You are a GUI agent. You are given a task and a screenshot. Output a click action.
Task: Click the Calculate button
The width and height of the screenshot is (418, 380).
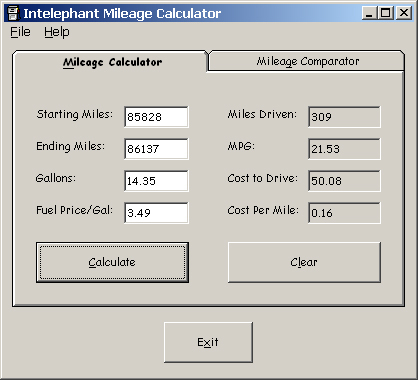coord(112,262)
